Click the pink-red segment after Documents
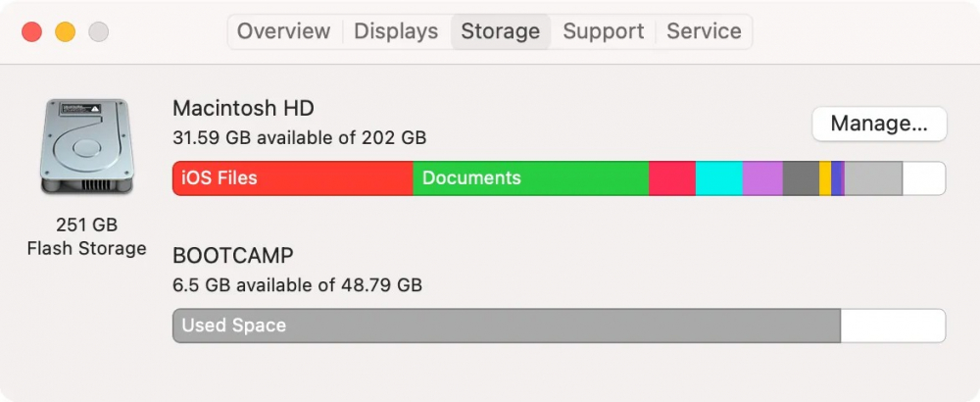This screenshot has height=402, width=980. tap(672, 178)
